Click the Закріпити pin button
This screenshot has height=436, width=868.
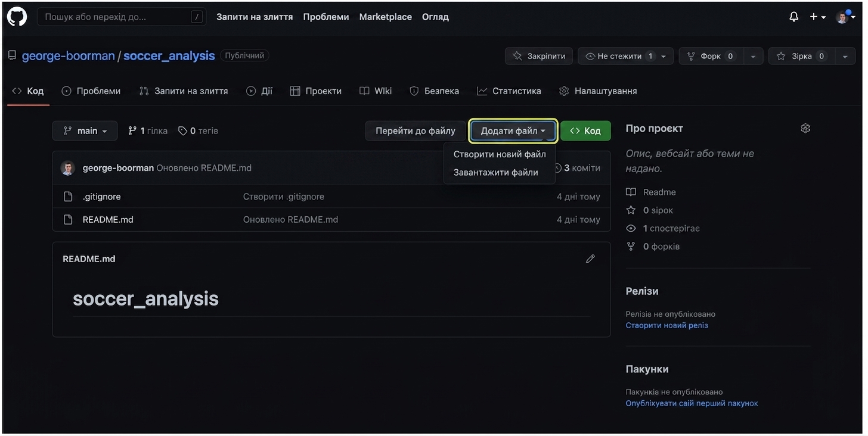tap(539, 56)
